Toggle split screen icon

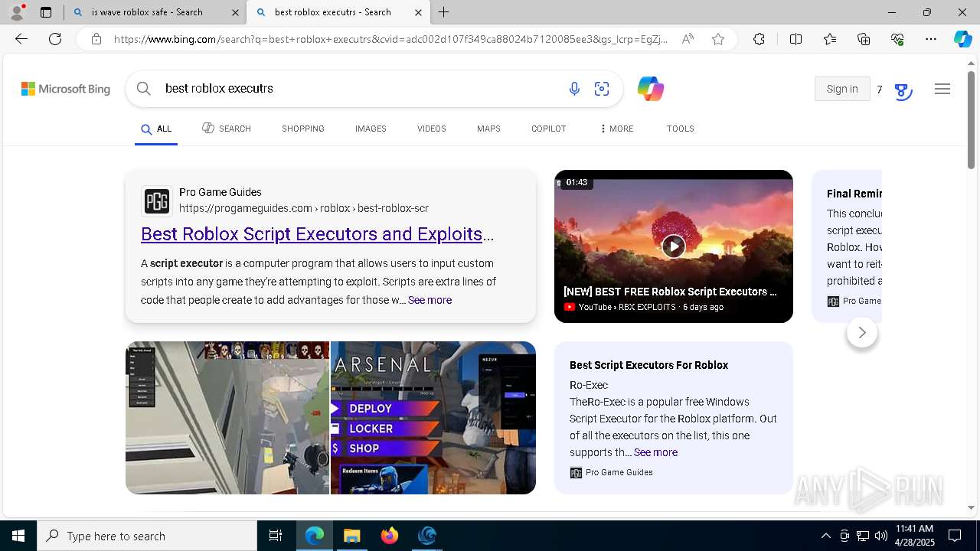point(795,39)
